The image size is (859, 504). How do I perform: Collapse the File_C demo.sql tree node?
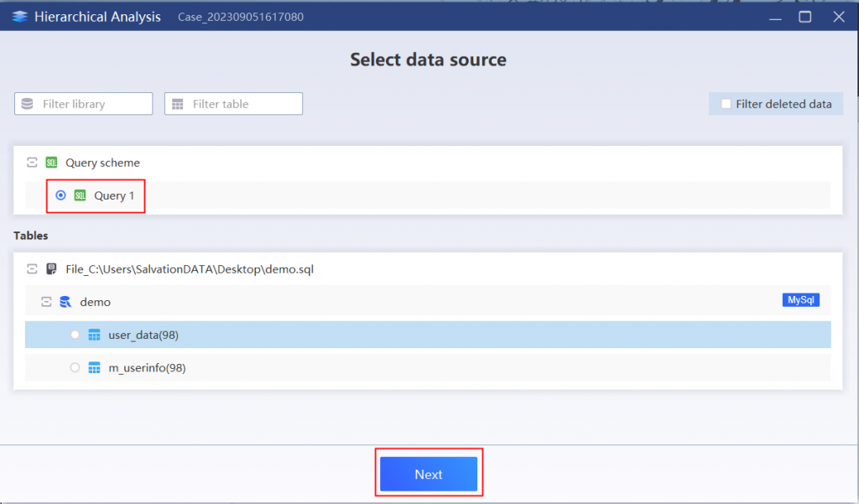click(x=32, y=269)
